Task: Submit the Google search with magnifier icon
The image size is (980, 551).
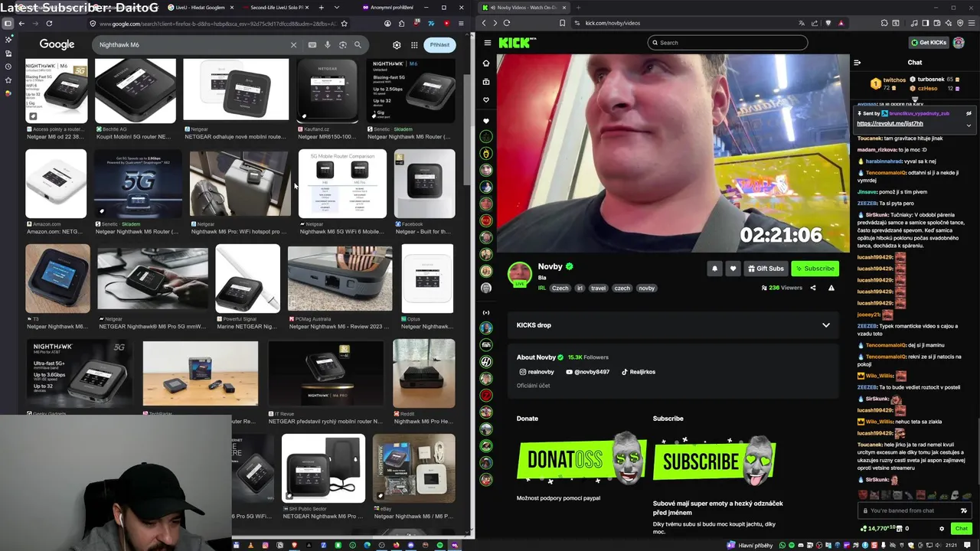Action: coord(358,45)
